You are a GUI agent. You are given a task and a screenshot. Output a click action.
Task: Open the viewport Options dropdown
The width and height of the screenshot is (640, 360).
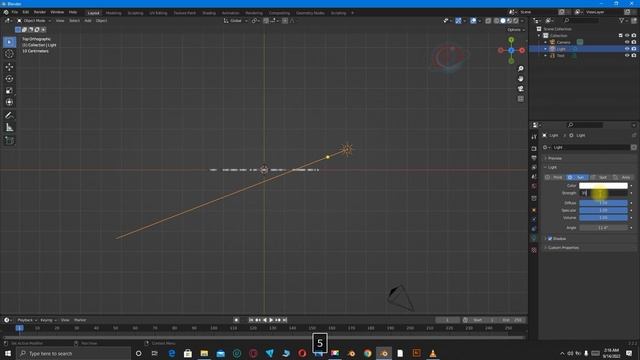516,30
